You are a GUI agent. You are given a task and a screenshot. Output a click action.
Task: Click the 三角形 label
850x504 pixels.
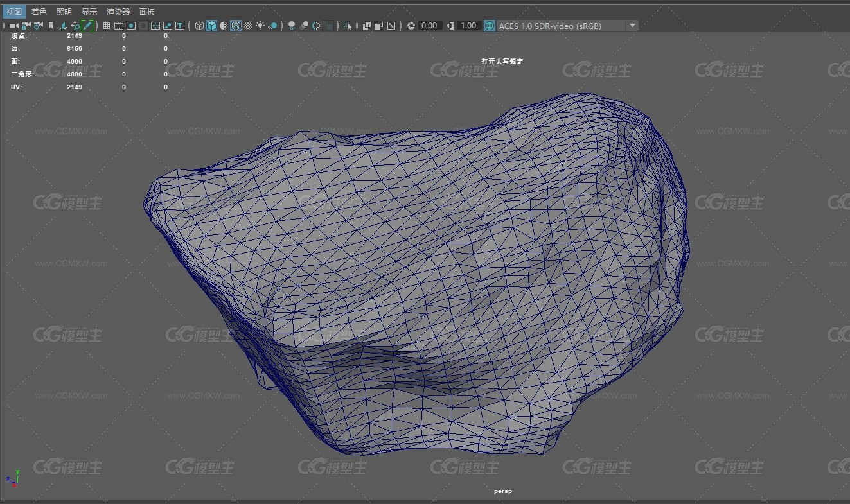[21, 74]
